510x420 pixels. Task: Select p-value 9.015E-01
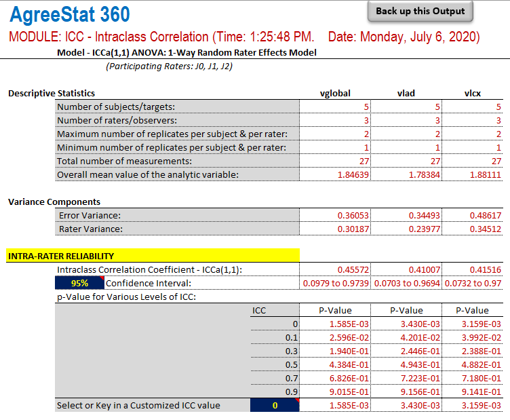point(349,392)
